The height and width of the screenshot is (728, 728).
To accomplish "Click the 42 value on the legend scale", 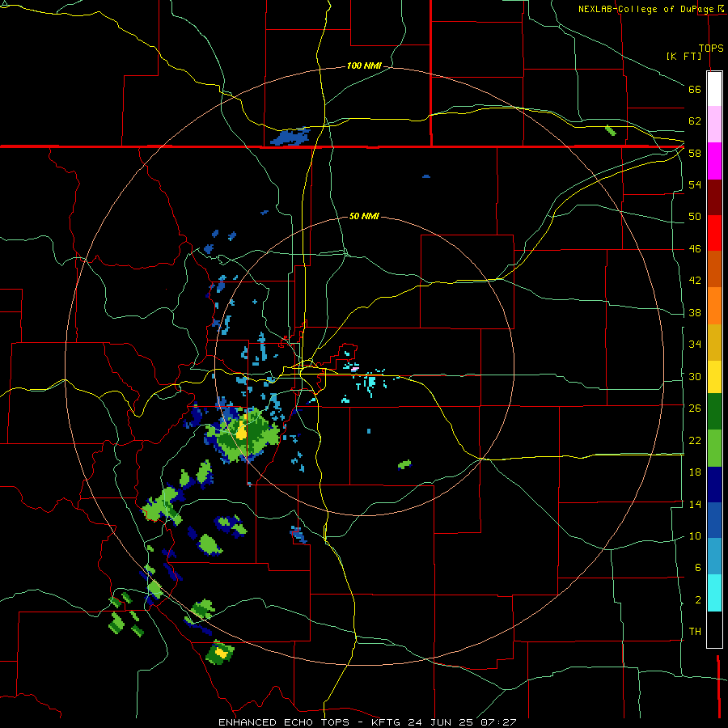I will 695,281.
